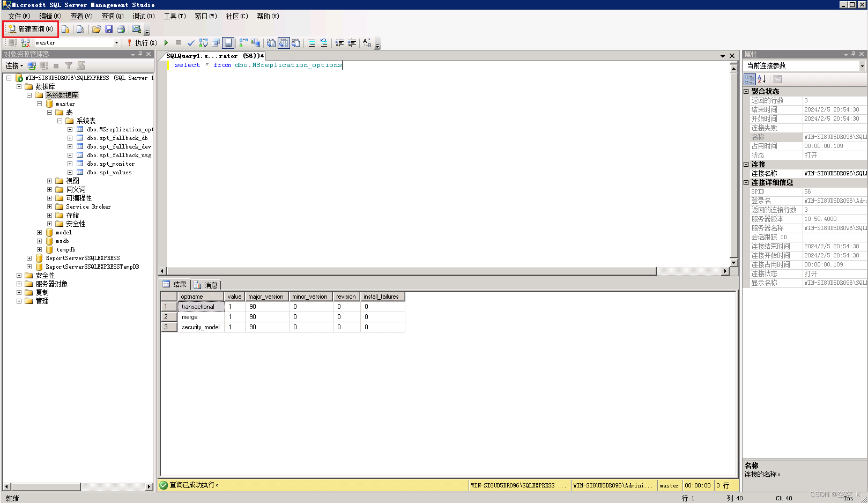Click the Execute query green arrow icon
The image size is (868, 503).
[166, 43]
